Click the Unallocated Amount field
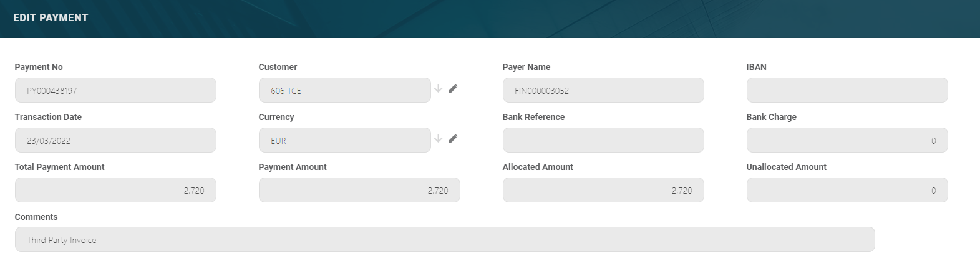The image size is (980, 260). (847, 191)
